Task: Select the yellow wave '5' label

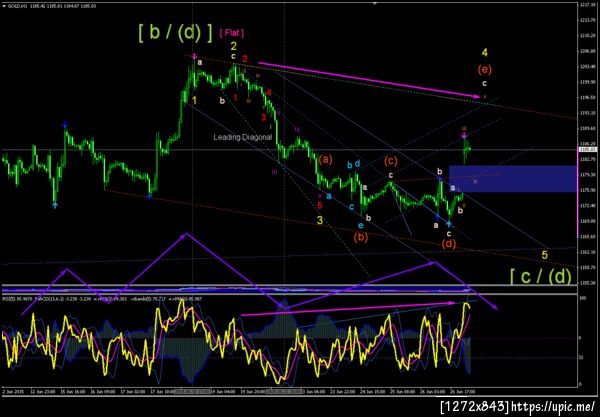Action: click(x=545, y=254)
